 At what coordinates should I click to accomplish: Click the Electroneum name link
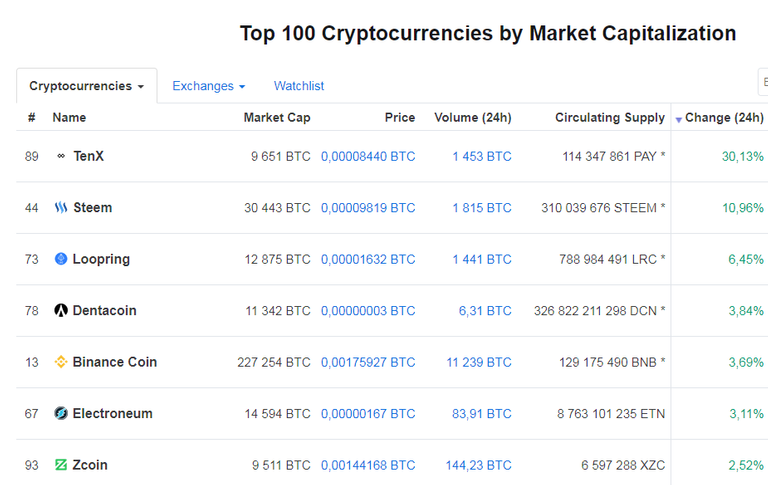(x=115, y=414)
